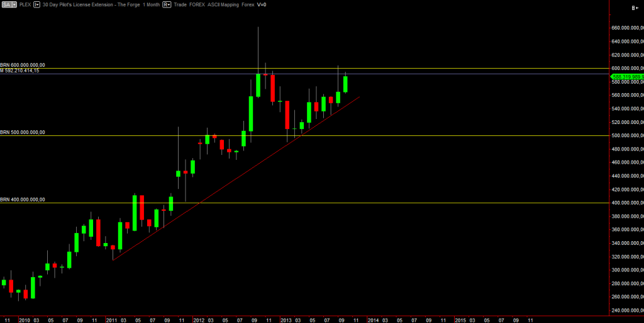Click the PLEX symbol label
The image size is (644, 323).
coord(25,4)
